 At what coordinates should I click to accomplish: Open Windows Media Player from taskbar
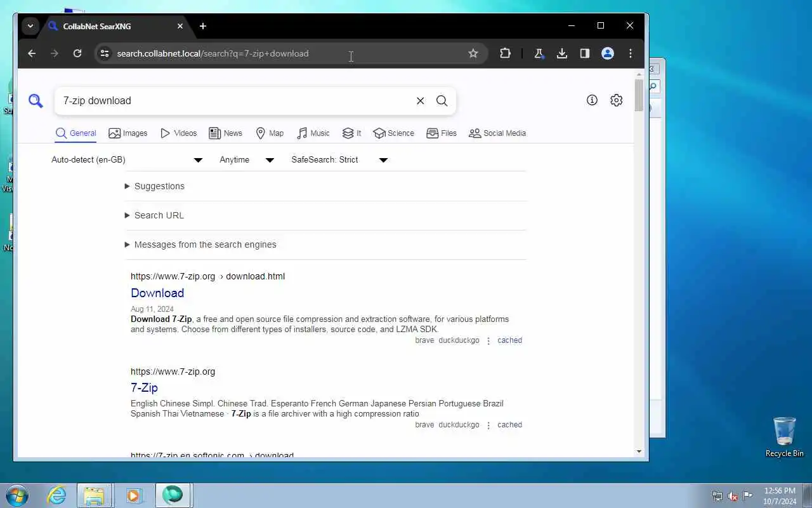point(133,495)
